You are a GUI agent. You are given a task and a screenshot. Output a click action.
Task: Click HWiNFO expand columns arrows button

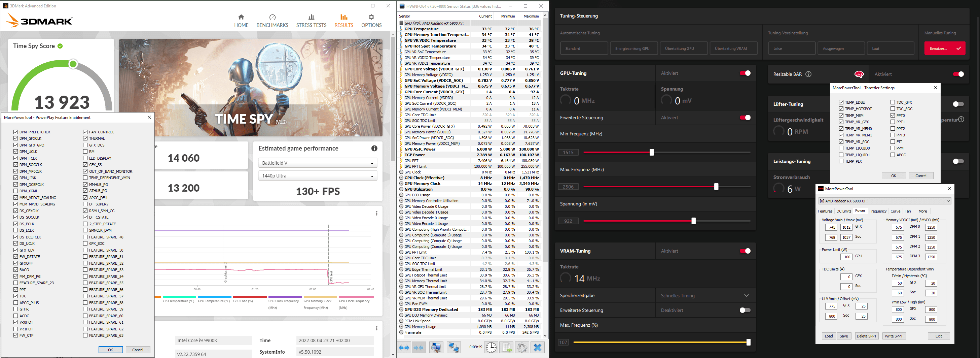(x=404, y=347)
